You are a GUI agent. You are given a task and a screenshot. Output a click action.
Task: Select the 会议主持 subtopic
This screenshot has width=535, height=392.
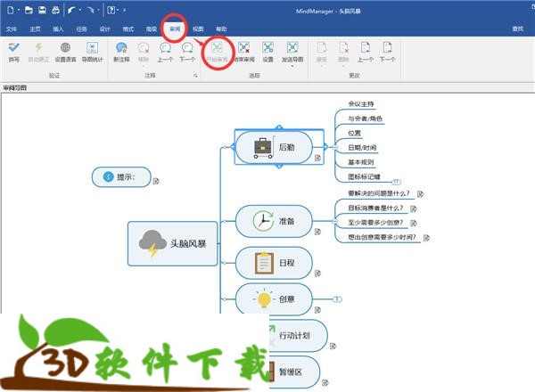(x=361, y=104)
